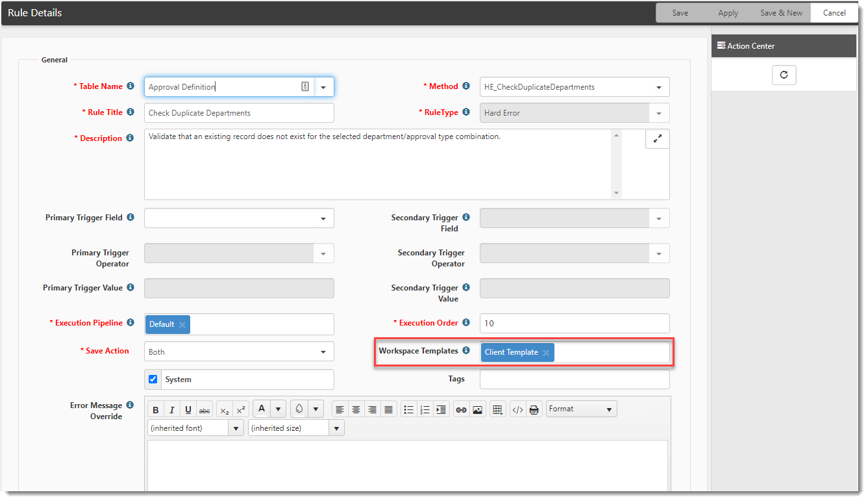This screenshot has width=868, height=501.
Task: Click the Bold formatting icon
Action: click(156, 409)
